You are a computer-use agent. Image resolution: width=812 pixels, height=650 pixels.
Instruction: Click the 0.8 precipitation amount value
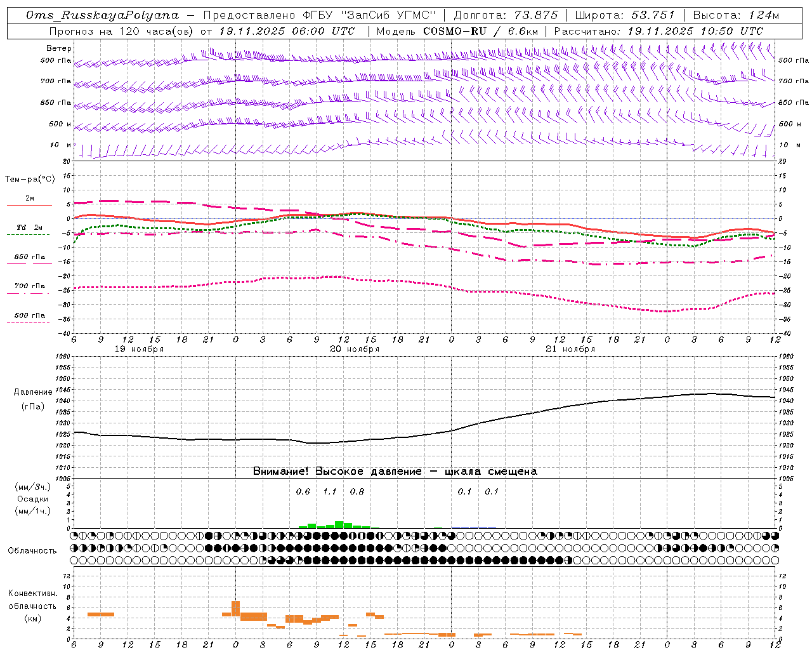click(x=357, y=491)
